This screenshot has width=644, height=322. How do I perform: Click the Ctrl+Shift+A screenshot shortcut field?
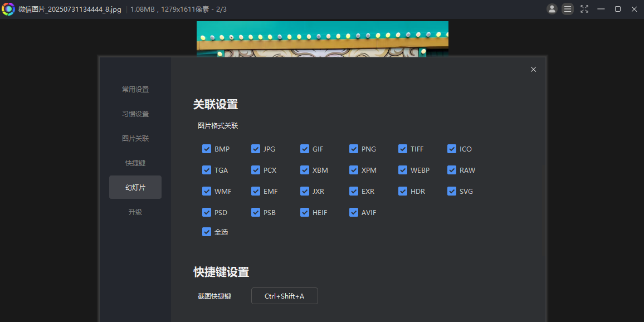(285, 296)
